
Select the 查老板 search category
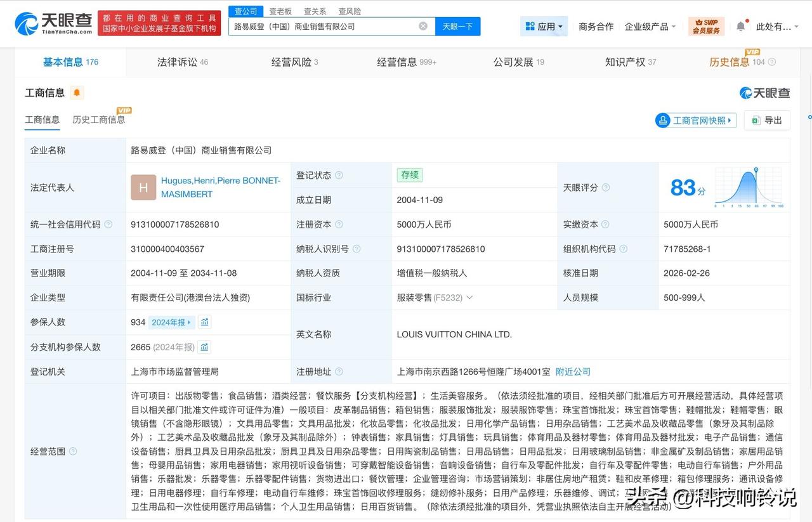pyautogui.click(x=279, y=11)
